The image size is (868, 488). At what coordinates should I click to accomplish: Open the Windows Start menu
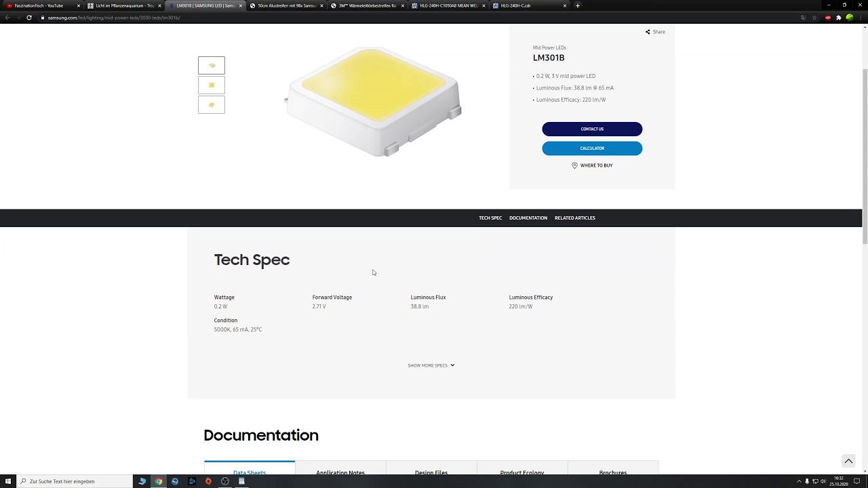[8, 481]
